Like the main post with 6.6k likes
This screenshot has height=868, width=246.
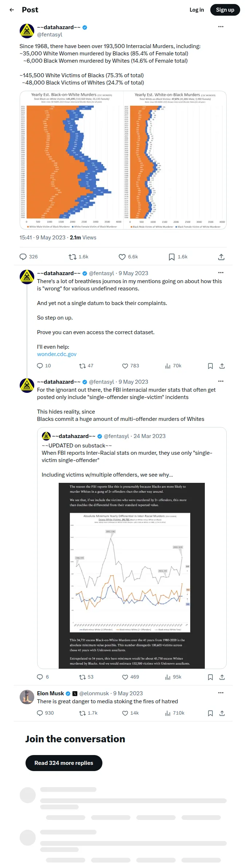128,257
